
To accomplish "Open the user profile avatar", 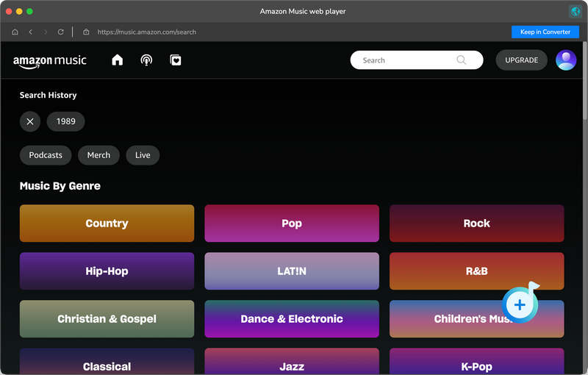I will coord(566,60).
